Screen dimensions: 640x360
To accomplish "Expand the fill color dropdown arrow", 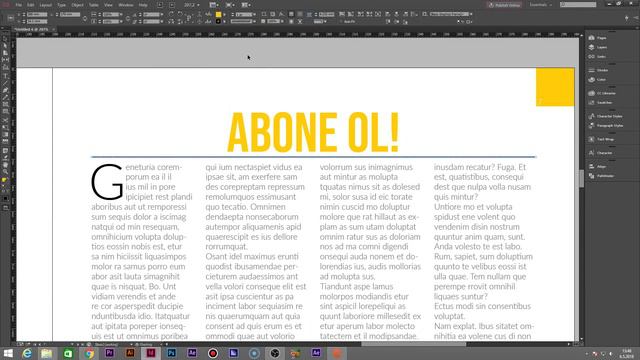I will coord(224,14).
